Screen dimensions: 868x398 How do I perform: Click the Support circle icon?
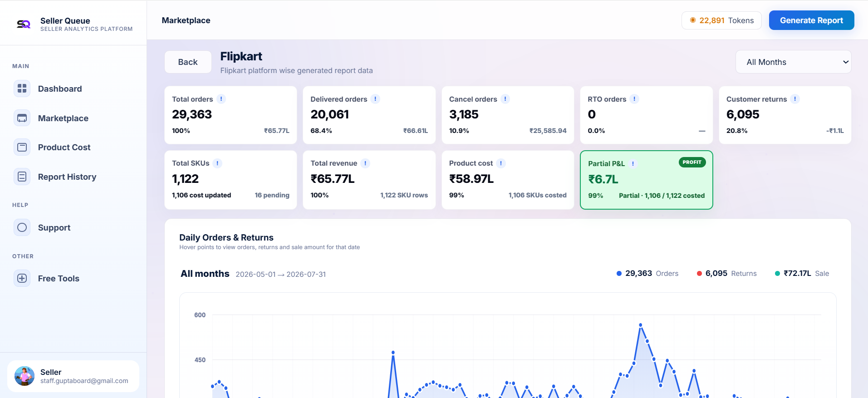coord(22,227)
